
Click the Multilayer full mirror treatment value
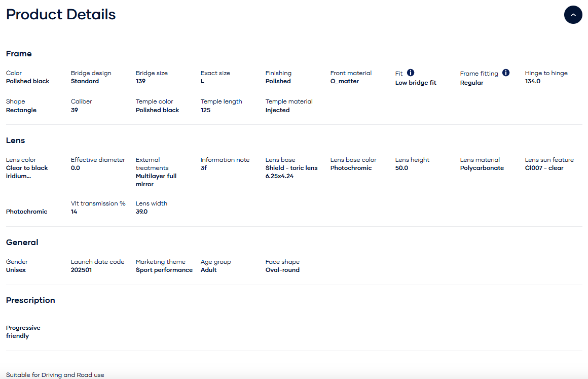(156, 180)
